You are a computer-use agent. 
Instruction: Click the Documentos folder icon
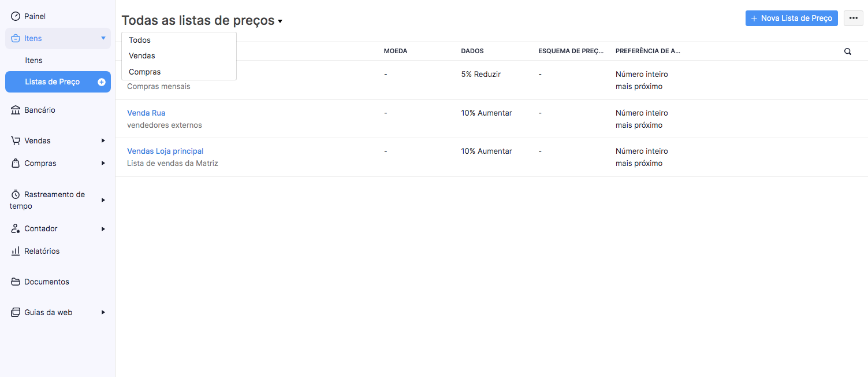coord(16,282)
